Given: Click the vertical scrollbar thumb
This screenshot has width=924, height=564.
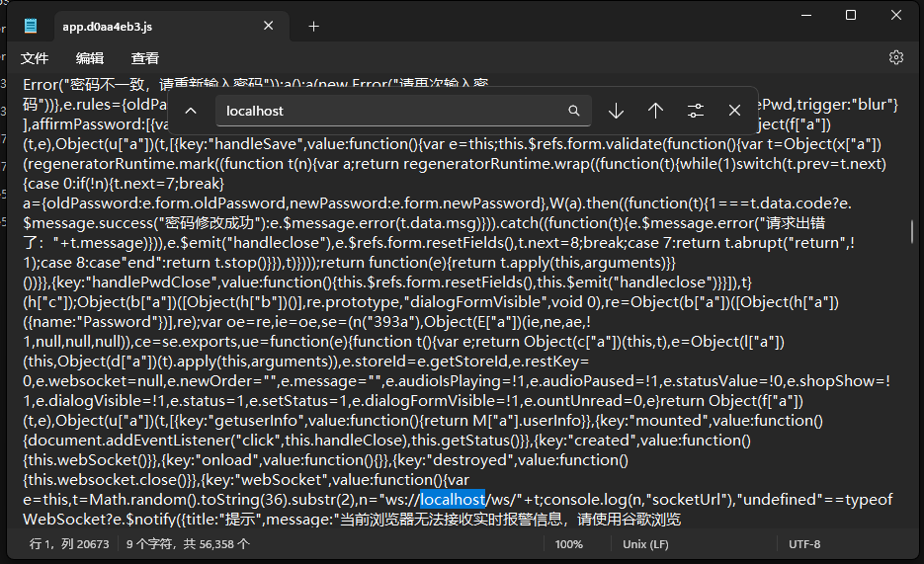Looking at the screenshot, I should (912, 231).
